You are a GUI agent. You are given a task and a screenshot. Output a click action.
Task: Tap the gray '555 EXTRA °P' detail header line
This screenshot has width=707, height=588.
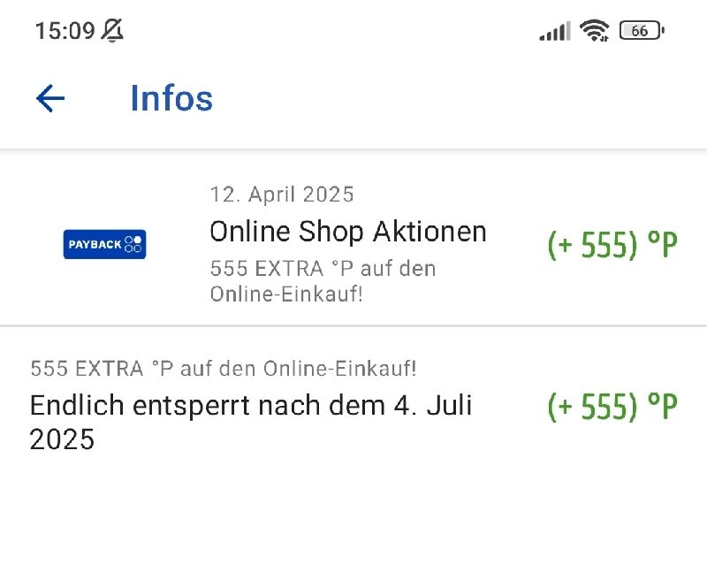pos(224,368)
